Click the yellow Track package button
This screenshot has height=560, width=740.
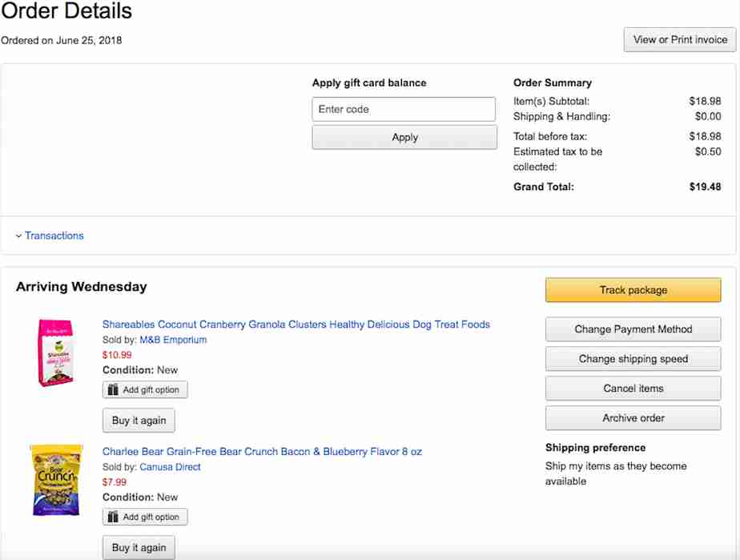click(x=633, y=290)
